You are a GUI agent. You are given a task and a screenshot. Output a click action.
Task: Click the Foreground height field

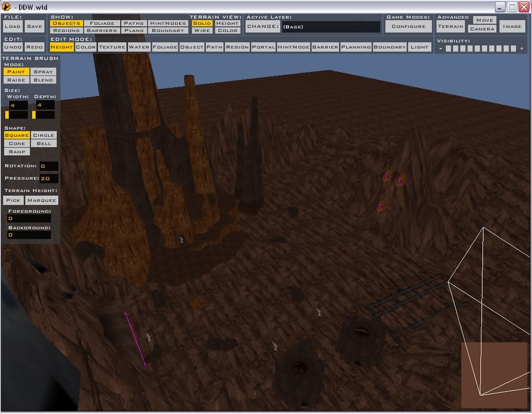pyautogui.click(x=29, y=219)
